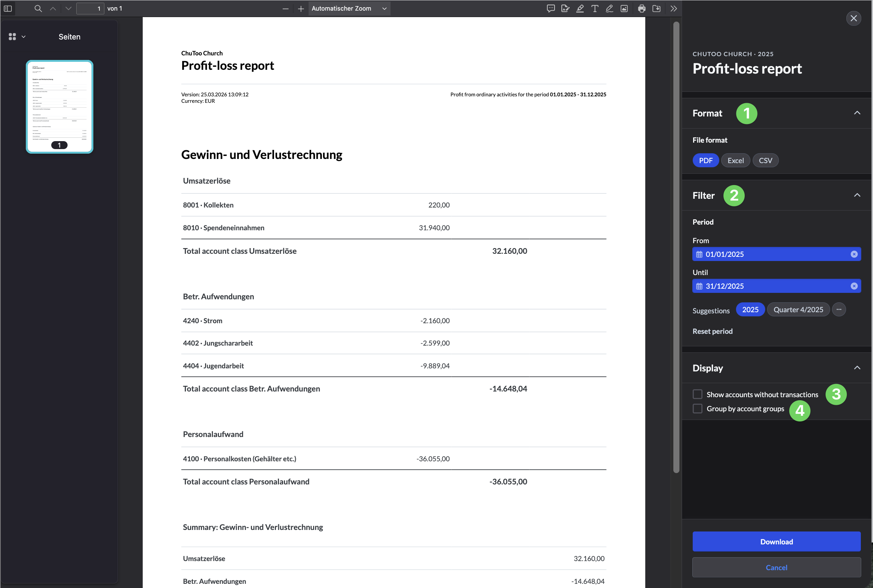Select Excel file format
Image resolution: width=873 pixels, height=588 pixels.
point(735,160)
